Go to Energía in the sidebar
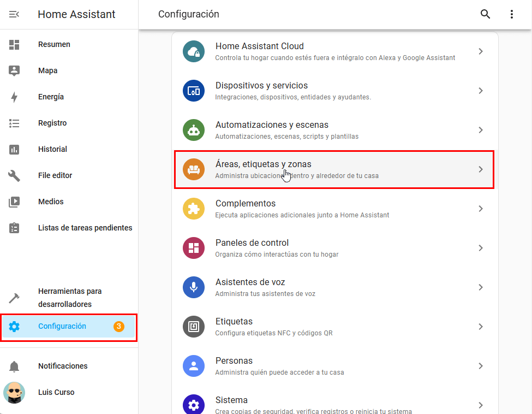 [51, 97]
